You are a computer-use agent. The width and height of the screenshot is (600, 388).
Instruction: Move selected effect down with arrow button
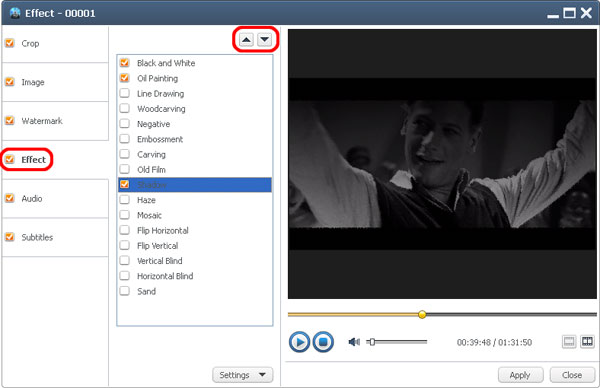click(264, 39)
